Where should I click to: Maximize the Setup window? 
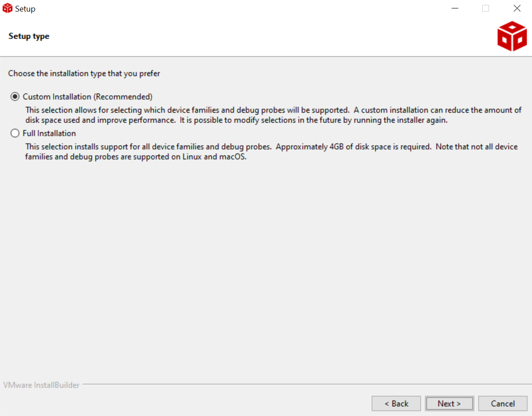485,8
